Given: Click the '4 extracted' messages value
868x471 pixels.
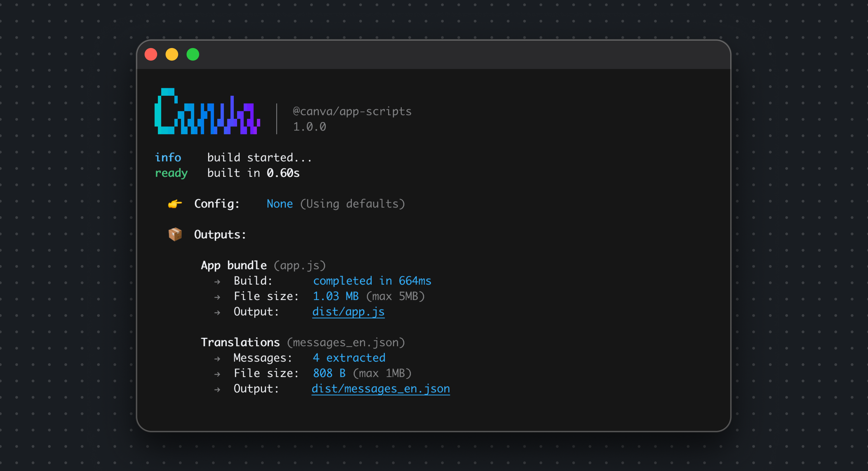Looking at the screenshot, I should (349, 358).
